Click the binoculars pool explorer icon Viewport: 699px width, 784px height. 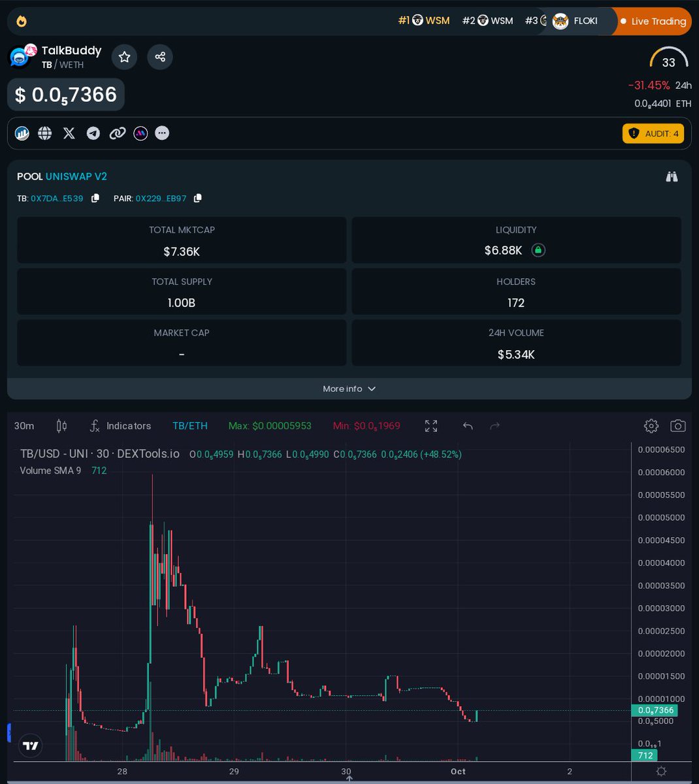[x=672, y=176]
